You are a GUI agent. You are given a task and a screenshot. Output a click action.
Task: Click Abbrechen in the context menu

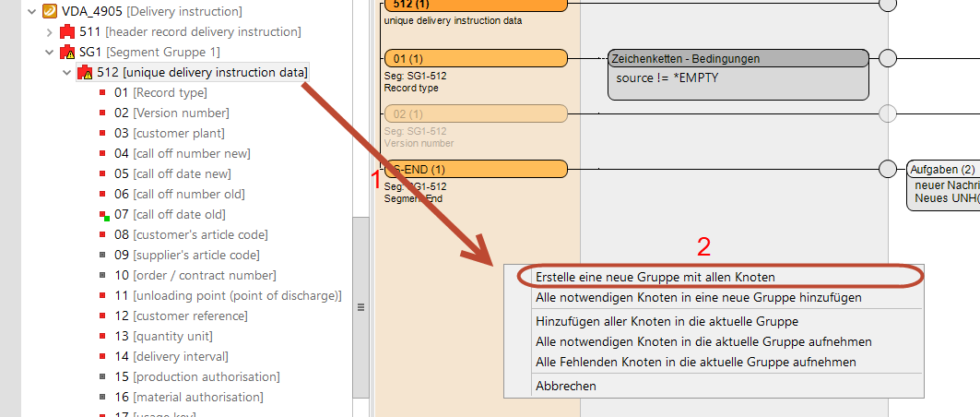[565, 386]
